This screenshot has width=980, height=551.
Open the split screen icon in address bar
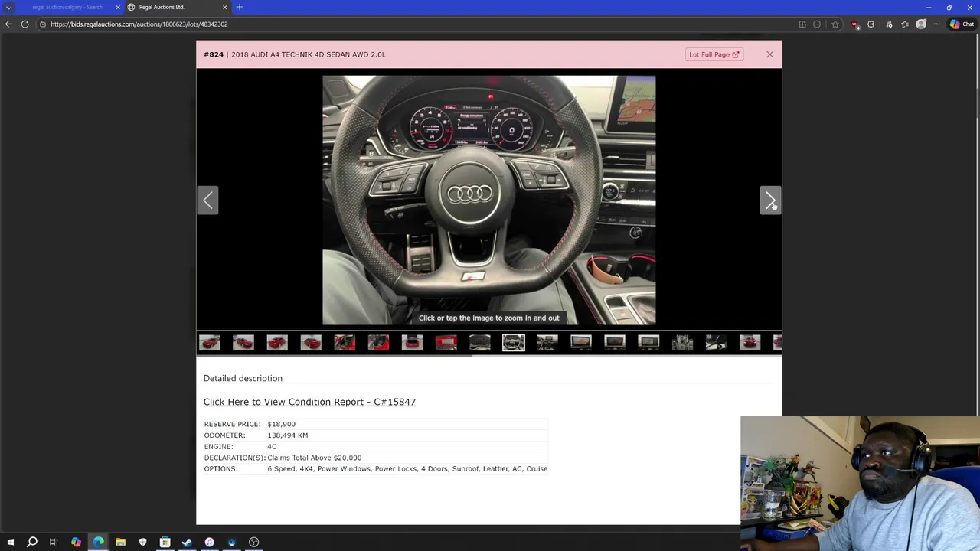click(802, 24)
